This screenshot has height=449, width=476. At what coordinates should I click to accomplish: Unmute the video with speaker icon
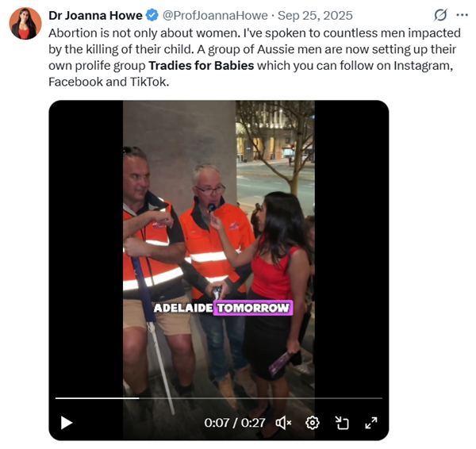pyautogui.click(x=283, y=423)
